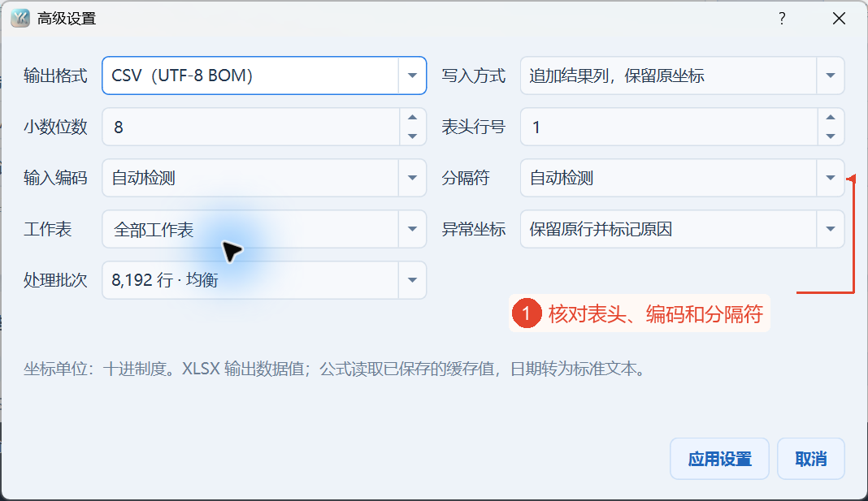Click the 分隔符 自动检测 combo box
Image resolution: width=868 pixels, height=501 pixels.
click(x=682, y=178)
